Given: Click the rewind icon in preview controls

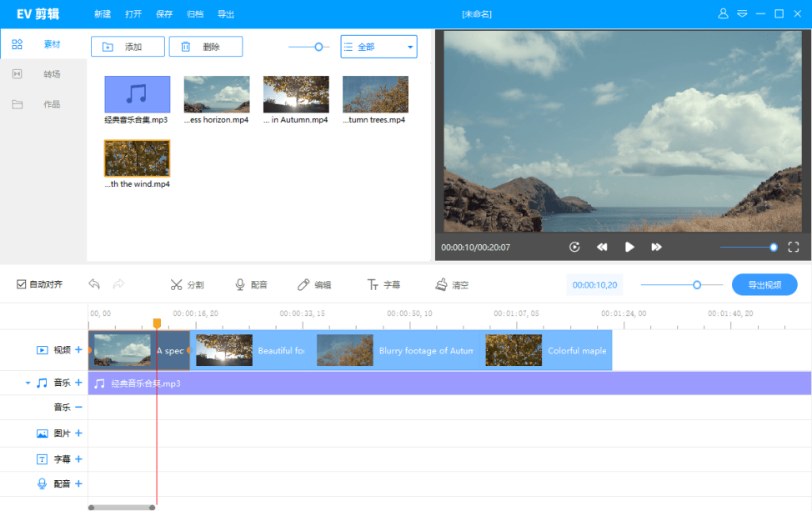Looking at the screenshot, I should [602, 247].
